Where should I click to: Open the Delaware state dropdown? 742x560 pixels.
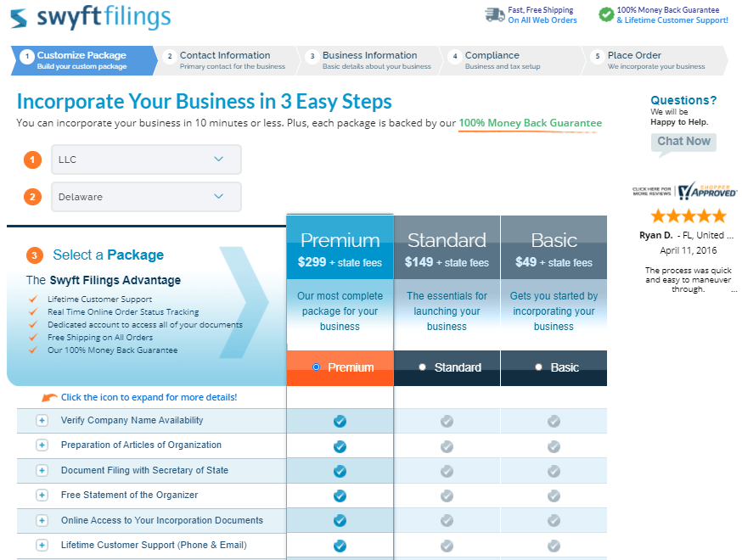pos(145,197)
